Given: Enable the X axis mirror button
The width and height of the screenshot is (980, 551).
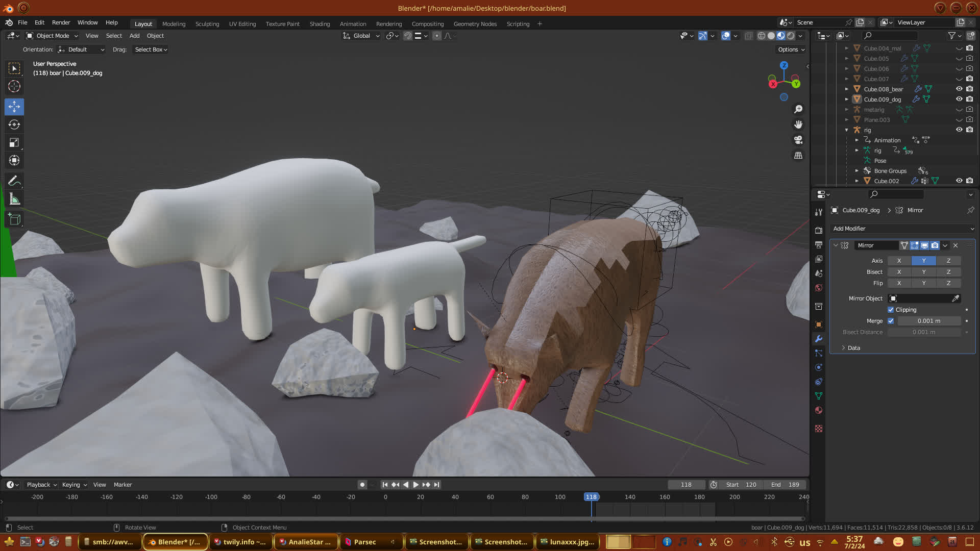Looking at the screenshot, I should point(899,261).
